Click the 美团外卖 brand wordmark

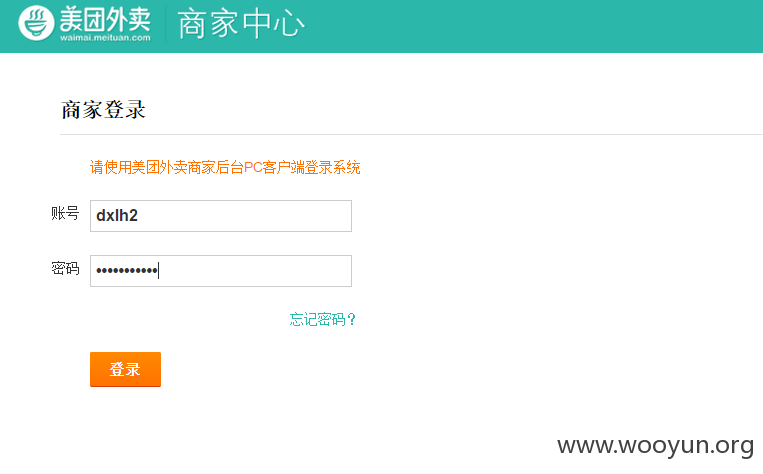tap(105, 19)
